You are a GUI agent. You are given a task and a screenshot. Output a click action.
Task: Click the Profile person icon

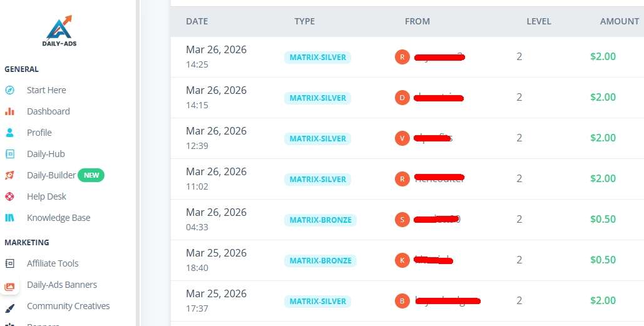click(9, 133)
